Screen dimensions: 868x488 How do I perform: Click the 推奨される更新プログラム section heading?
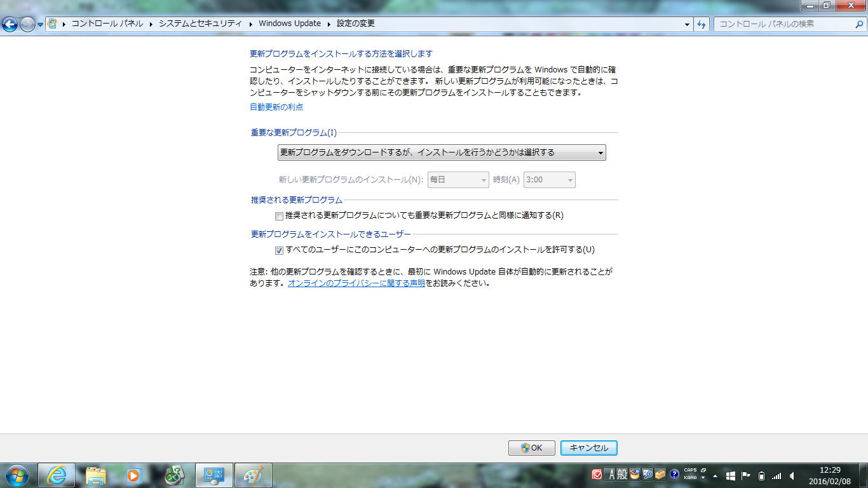pyautogui.click(x=297, y=200)
